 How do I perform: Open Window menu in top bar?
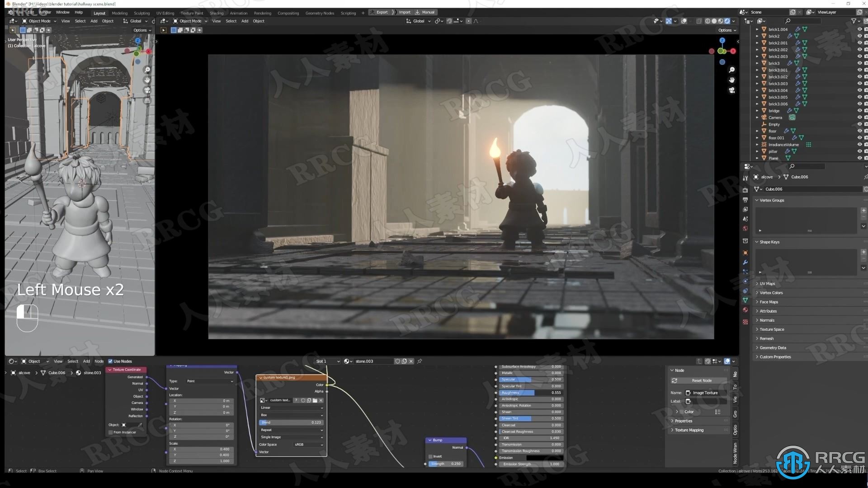click(63, 12)
